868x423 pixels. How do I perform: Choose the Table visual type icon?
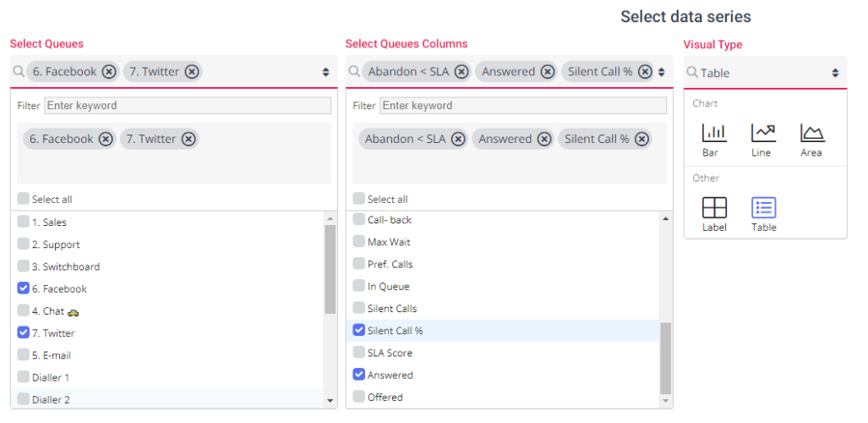tap(763, 208)
